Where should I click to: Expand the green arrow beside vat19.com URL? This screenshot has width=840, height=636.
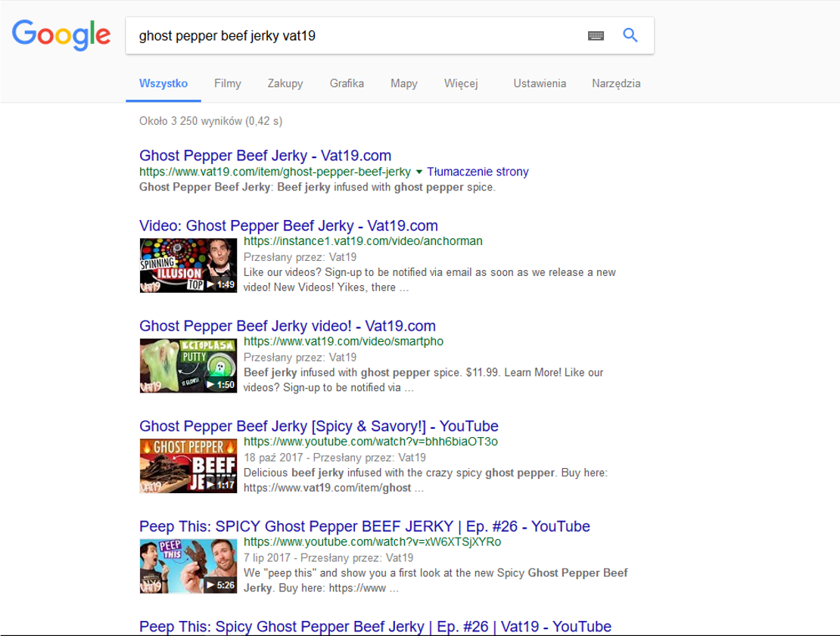coord(419,172)
